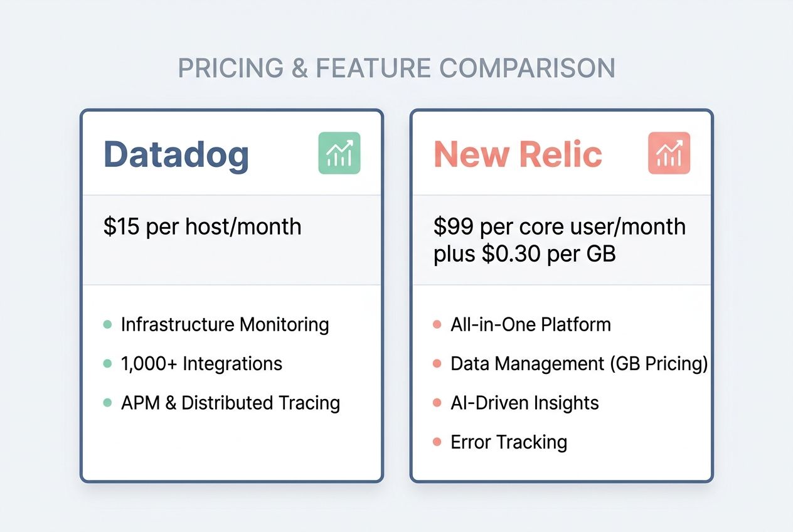
Task: Click the All-in-One Platform feature
Action: (530, 325)
